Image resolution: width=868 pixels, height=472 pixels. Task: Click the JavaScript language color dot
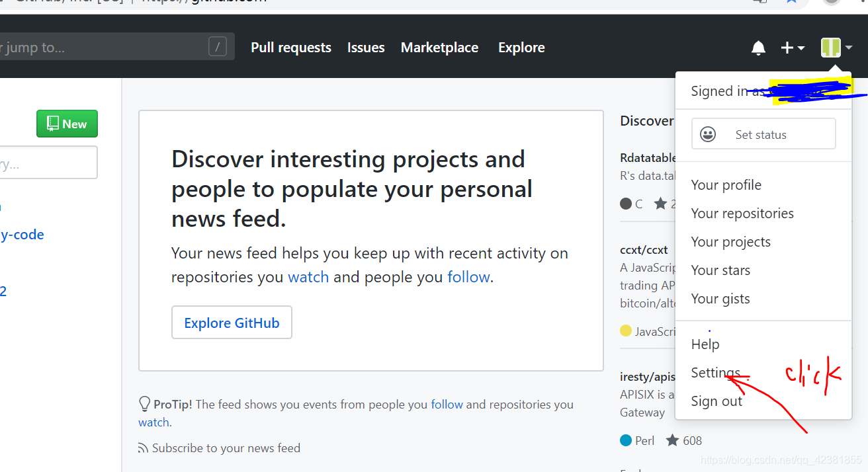click(x=626, y=331)
